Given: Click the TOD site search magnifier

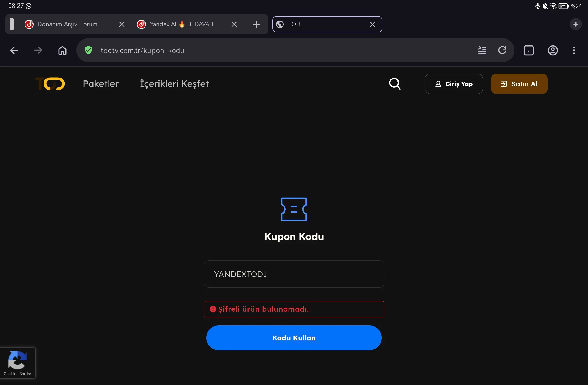Looking at the screenshot, I should (x=395, y=84).
